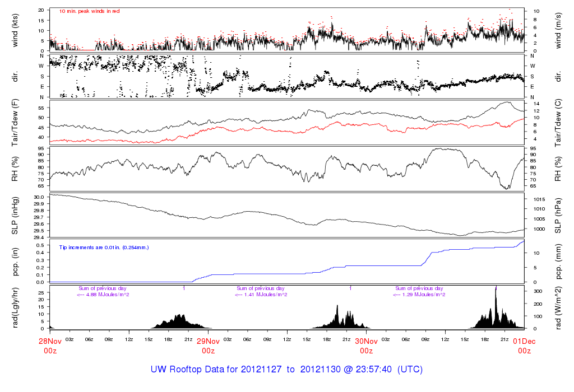The height and width of the screenshot is (392, 574).
Task: Click the '30.0' tick on the SLP axis
Action: [x=40, y=197]
